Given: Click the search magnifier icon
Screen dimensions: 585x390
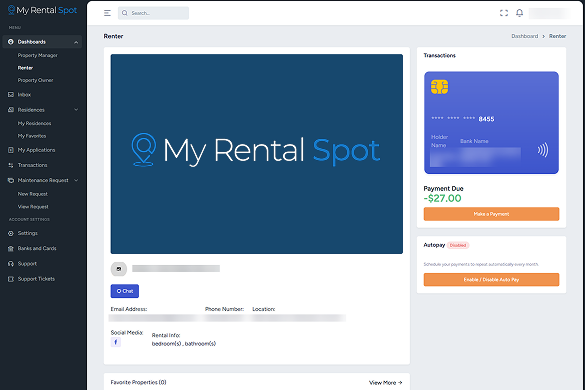Looking at the screenshot, I should [x=125, y=13].
